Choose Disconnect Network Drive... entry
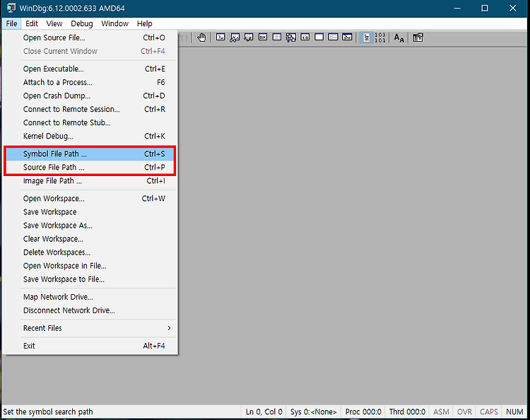This screenshot has width=530, height=420. click(90, 310)
